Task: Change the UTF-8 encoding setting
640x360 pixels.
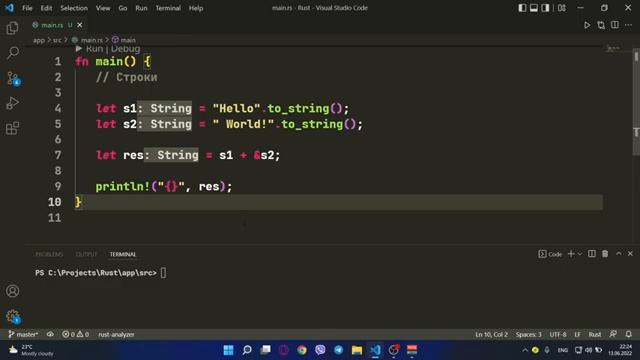Action: [x=558, y=334]
